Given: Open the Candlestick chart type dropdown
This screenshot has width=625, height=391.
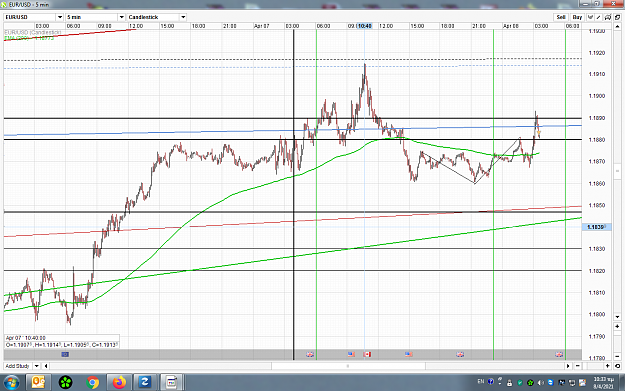Looking at the screenshot, I should click(183, 17).
